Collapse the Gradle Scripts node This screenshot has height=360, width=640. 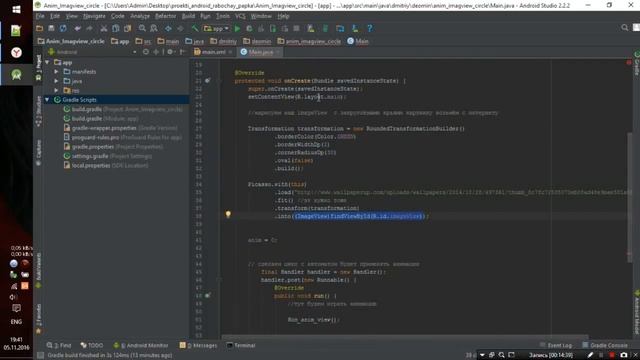point(47,100)
